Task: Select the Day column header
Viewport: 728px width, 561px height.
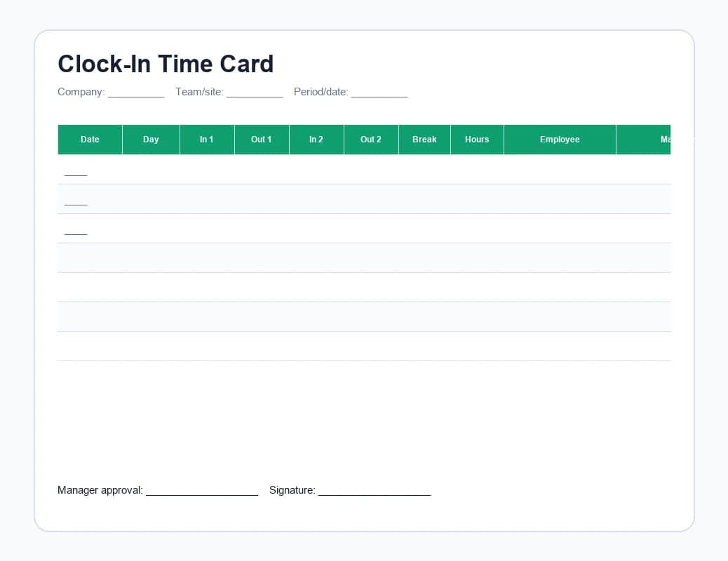Action: pyautogui.click(x=151, y=140)
